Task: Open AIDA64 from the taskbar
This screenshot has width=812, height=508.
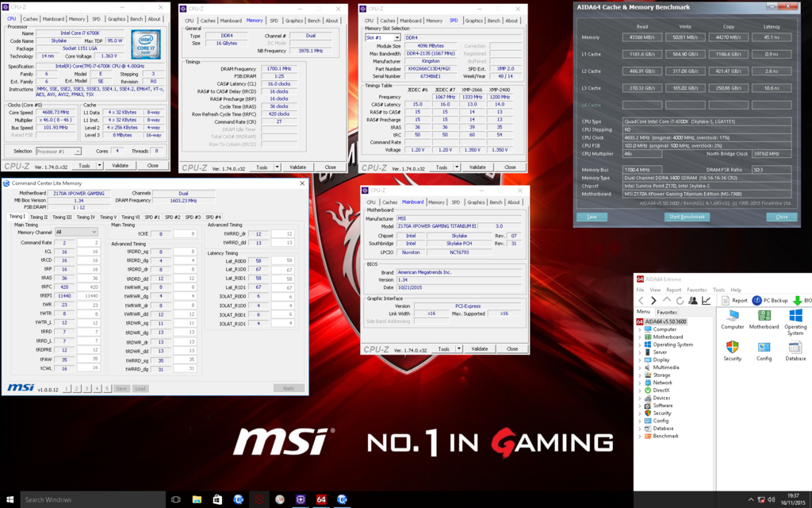Action: 321,500
